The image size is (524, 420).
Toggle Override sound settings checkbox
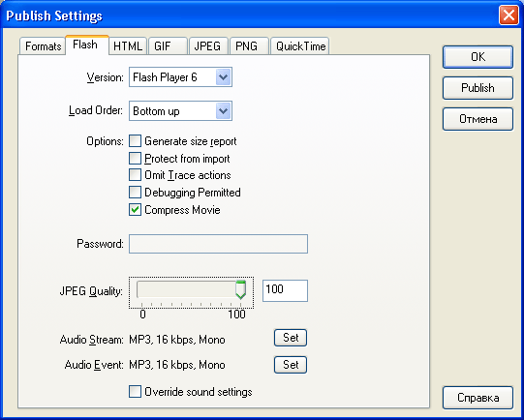135,392
